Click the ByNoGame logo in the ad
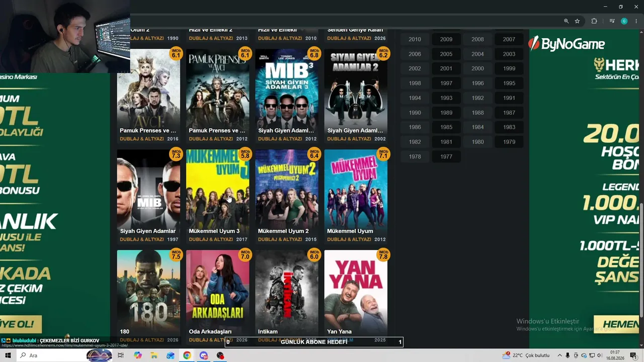 567,44
